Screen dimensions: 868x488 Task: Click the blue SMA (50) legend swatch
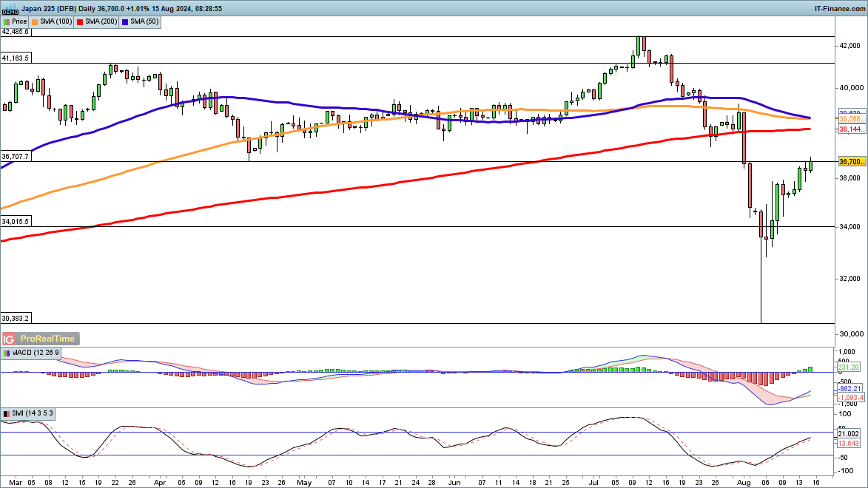tap(124, 22)
